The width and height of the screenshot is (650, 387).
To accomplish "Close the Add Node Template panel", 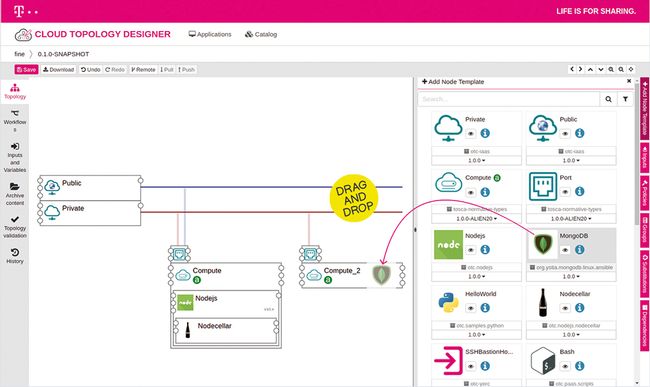I will 629,81.
